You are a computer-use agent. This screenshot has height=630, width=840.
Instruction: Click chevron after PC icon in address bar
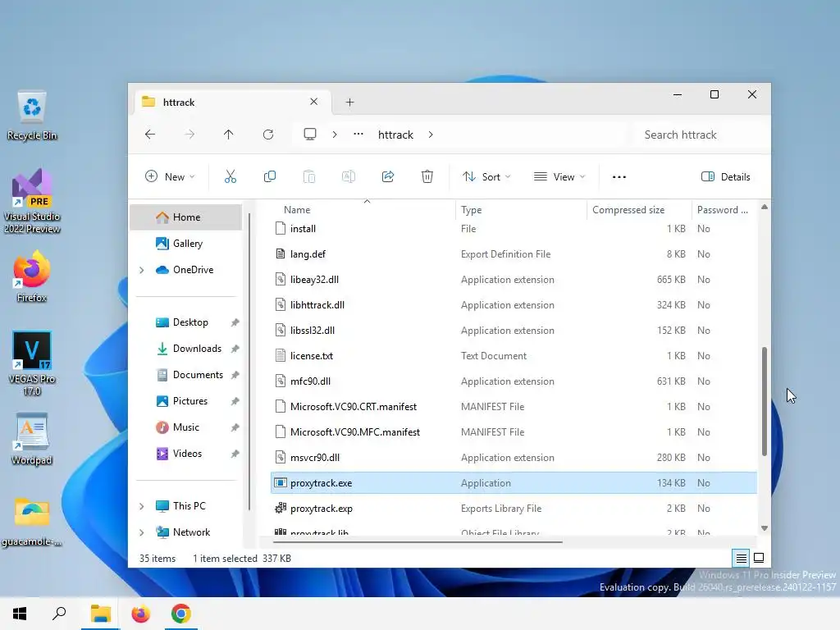pyautogui.click(x=335, y=135)
